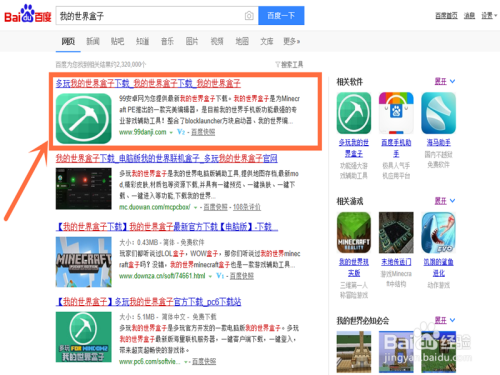Click the mc.duowan.com/mcpcbox/ URL
Screen dimensions: 500x375
[155, 207]
